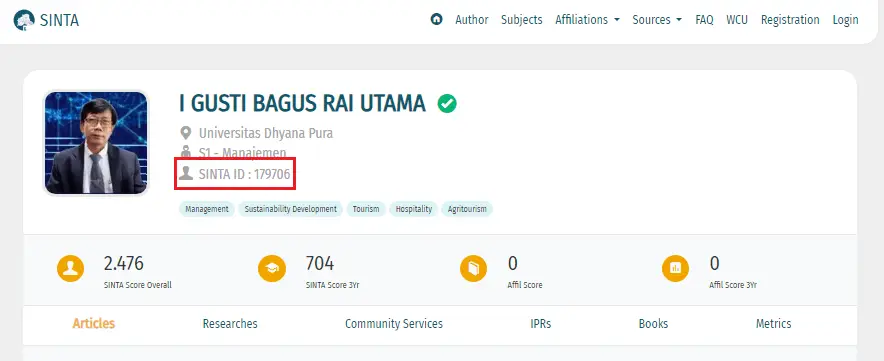Click the green verified checkmark badge
This screenshot has height=361, width=884.
[x=447, y=104]
